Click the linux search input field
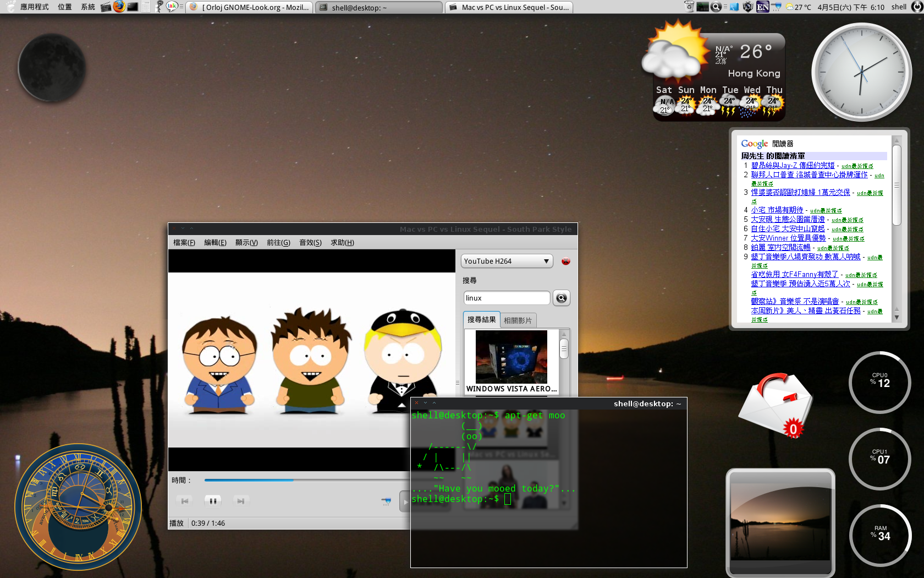 click(507, 298)
